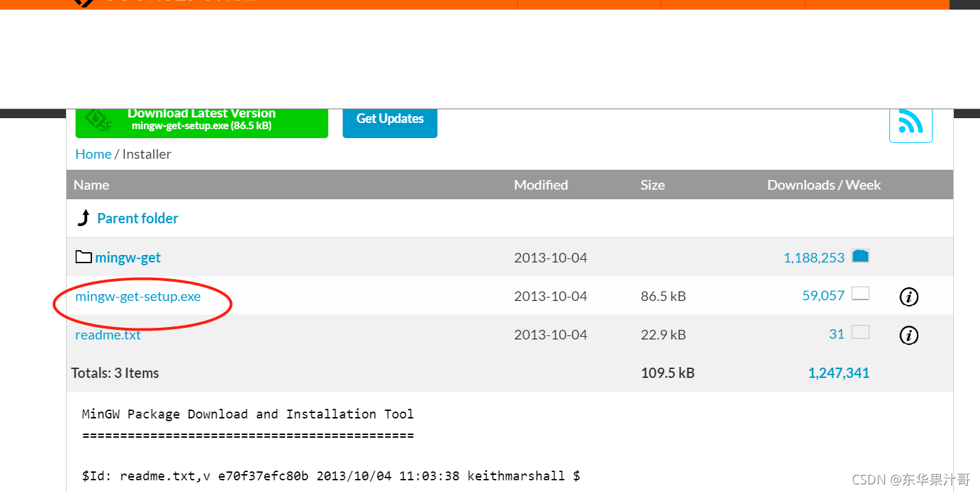Click the SF badge on the green download button

click(x=96, y=119)
